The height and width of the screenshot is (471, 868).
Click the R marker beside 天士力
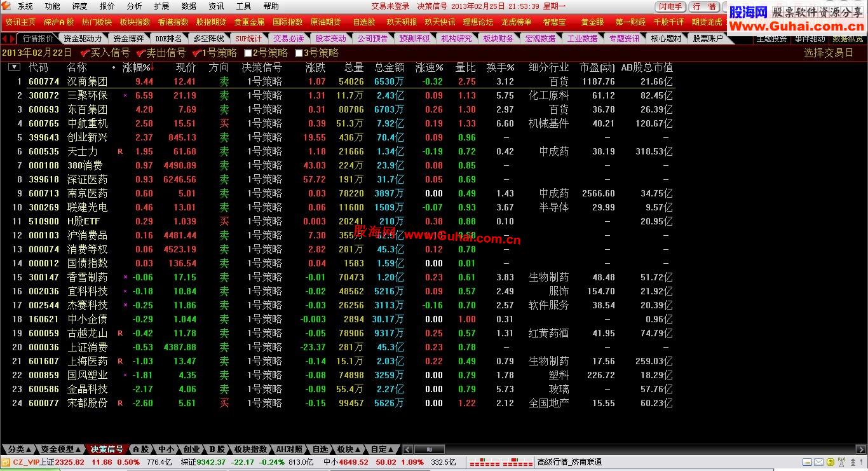tap(120, 152)
